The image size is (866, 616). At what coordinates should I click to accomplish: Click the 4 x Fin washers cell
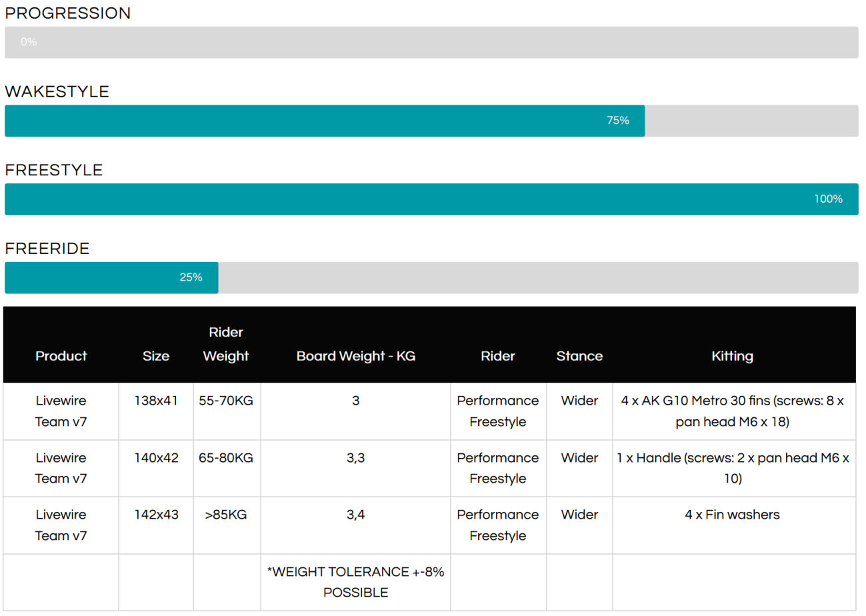732,515
